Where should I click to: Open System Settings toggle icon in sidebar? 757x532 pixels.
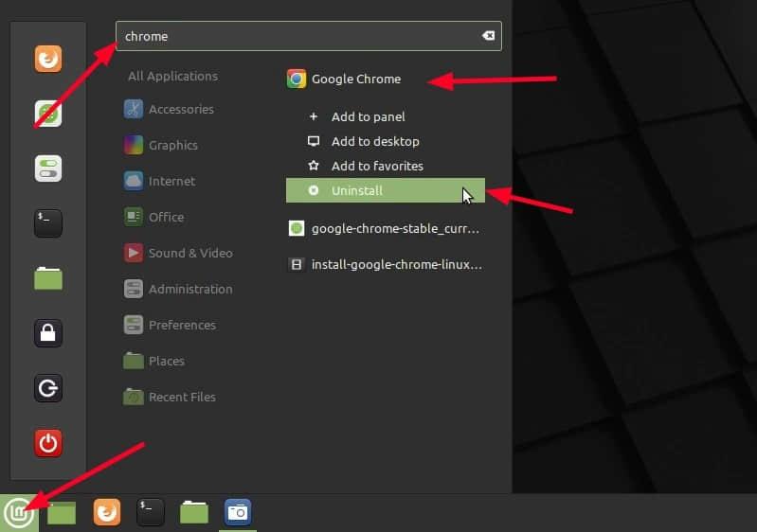48,168
